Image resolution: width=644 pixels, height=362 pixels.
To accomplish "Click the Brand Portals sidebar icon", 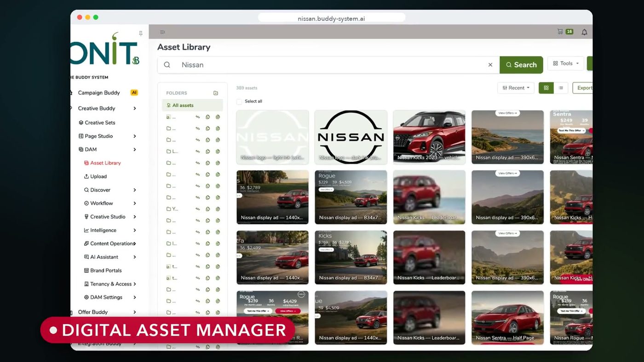I will point(86,271).
